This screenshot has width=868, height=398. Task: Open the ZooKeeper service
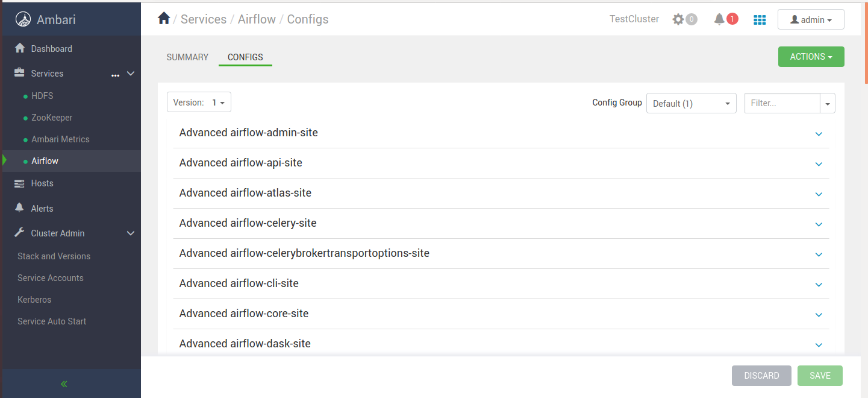52,118
